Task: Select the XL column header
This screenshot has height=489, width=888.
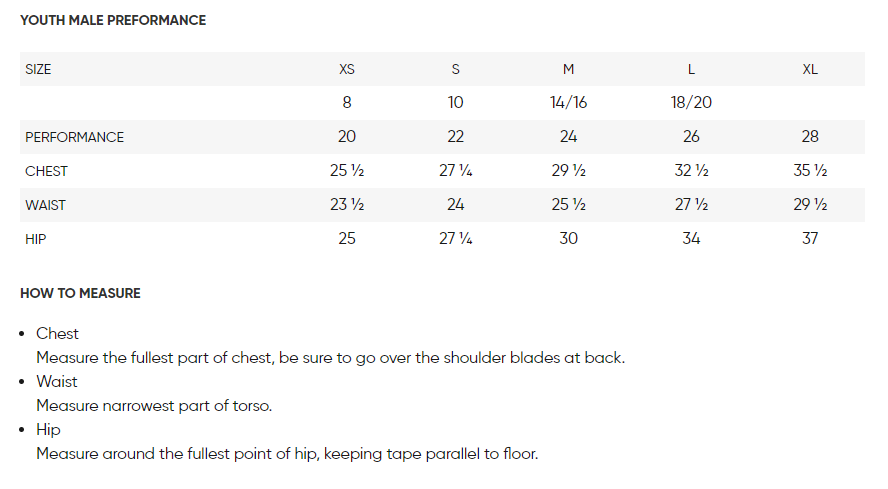Action: coord(810,69)
